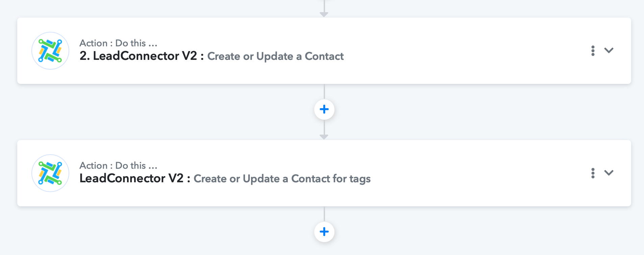Image resolution: width=644 pixels, height=255 pixels.
Task: Open three-dot options on Contact for tags step
Action: (x=593, y=173)
